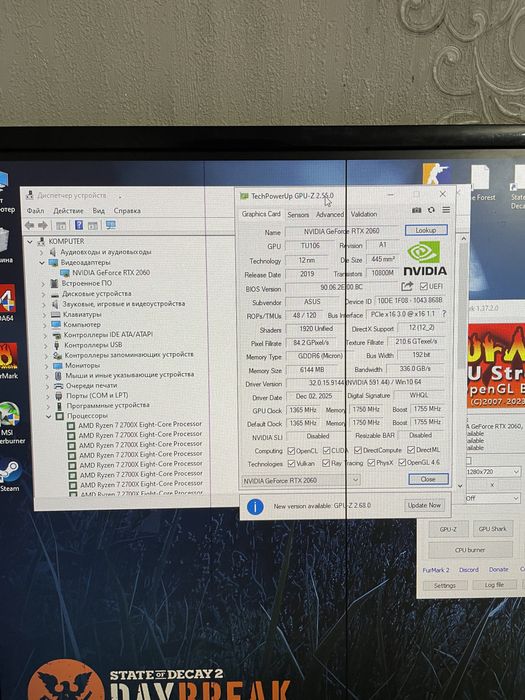Toggle the Ray Tracing checkbox
This screenshot has width=525, height=700.
pos(326,463)
